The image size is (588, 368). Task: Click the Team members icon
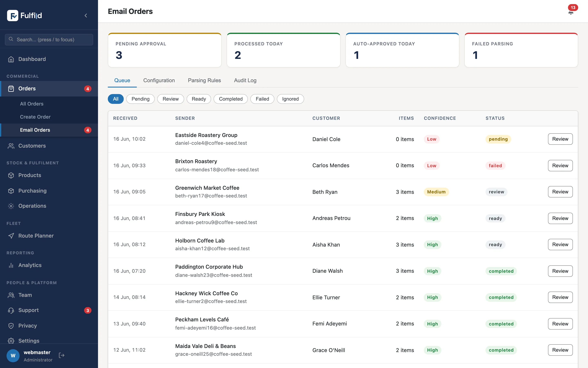click(x=11, y=295)
